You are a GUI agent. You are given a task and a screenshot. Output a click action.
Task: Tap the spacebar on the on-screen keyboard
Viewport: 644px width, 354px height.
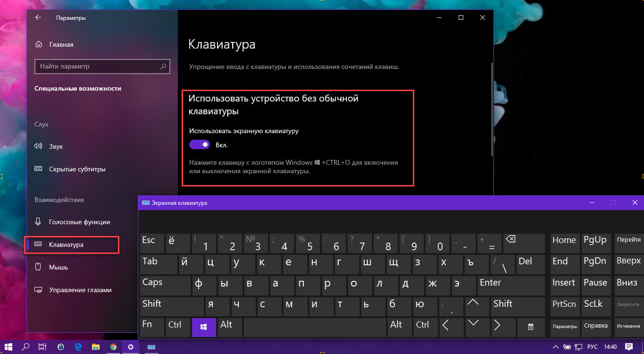(315, 328)
